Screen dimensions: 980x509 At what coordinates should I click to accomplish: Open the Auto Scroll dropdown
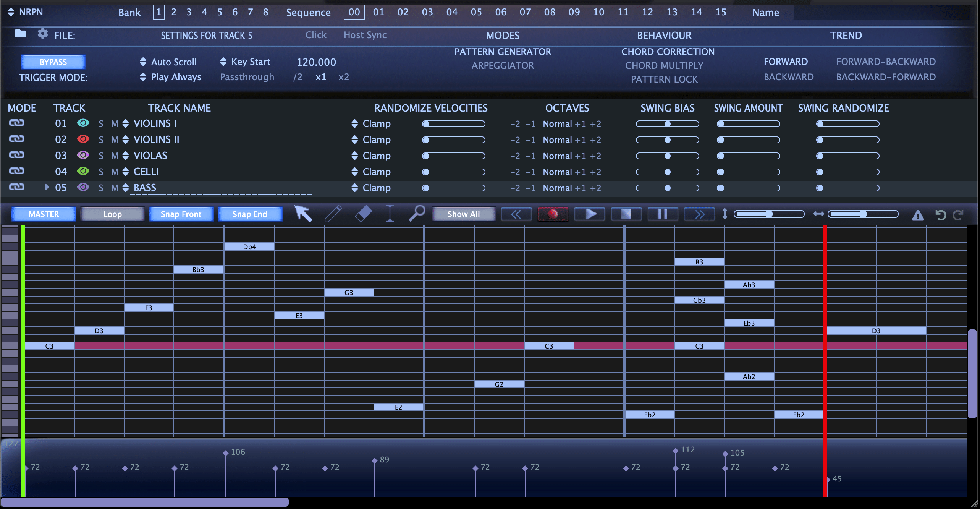[x=168, y=62]
